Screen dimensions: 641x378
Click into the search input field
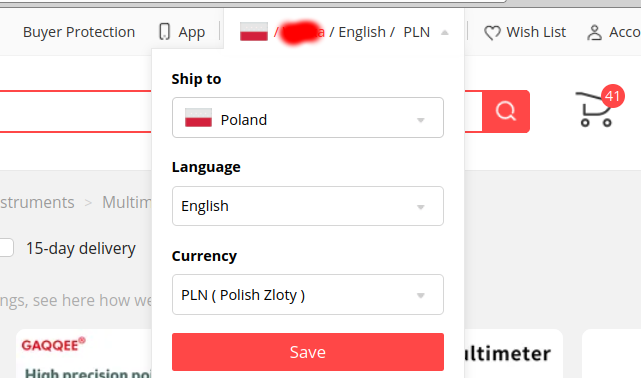point(76,111)
